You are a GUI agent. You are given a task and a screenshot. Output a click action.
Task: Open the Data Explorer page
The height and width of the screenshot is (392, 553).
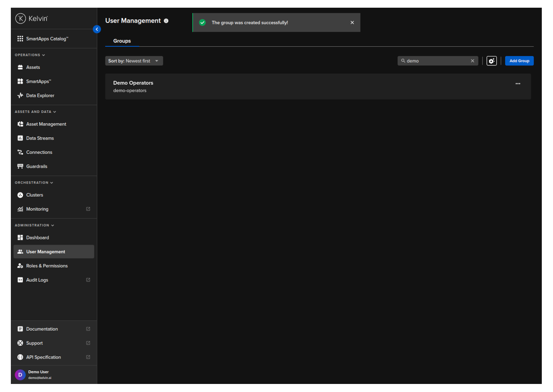40,96
